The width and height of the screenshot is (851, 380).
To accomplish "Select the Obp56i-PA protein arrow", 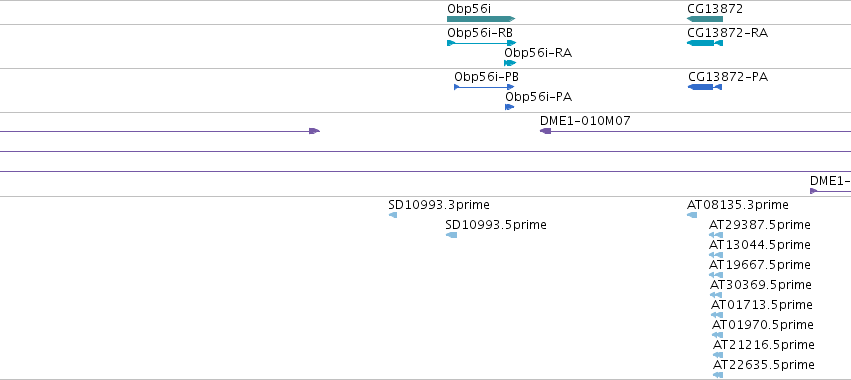I will click(509, 107).
